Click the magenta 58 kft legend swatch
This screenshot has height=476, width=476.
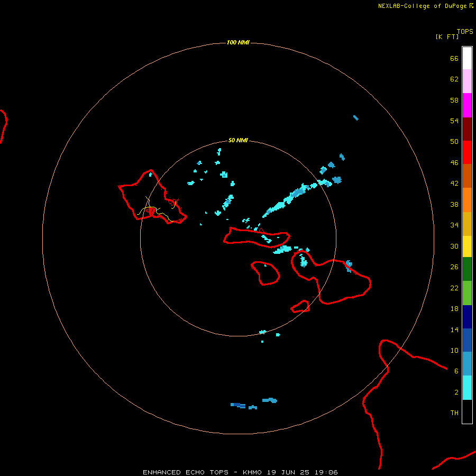tap(467, 105)
